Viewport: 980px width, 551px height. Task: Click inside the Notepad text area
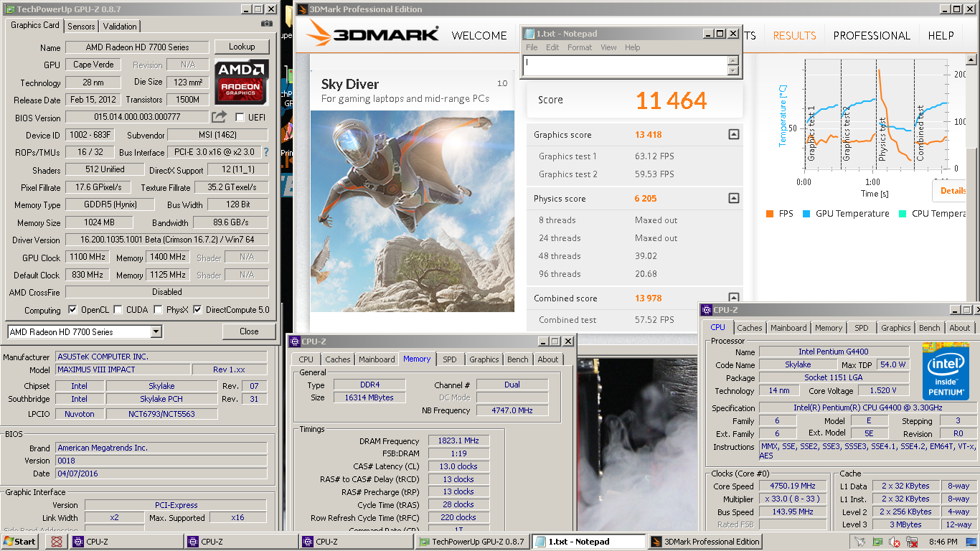(x=625, y=66)
